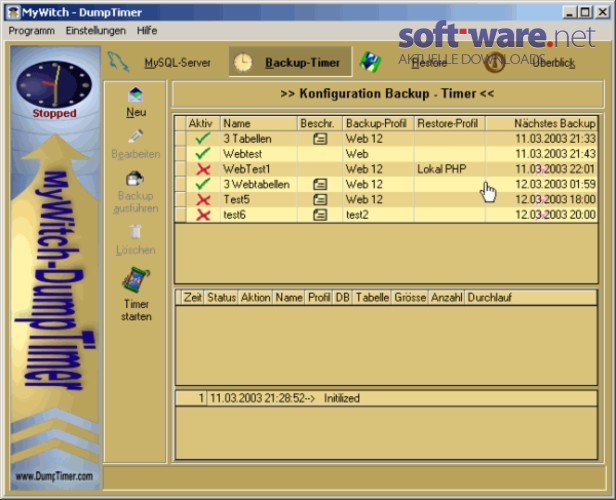Screen dimensions: 616x500
Task: Click the Grösse log column header
Action: pos(410,297)
